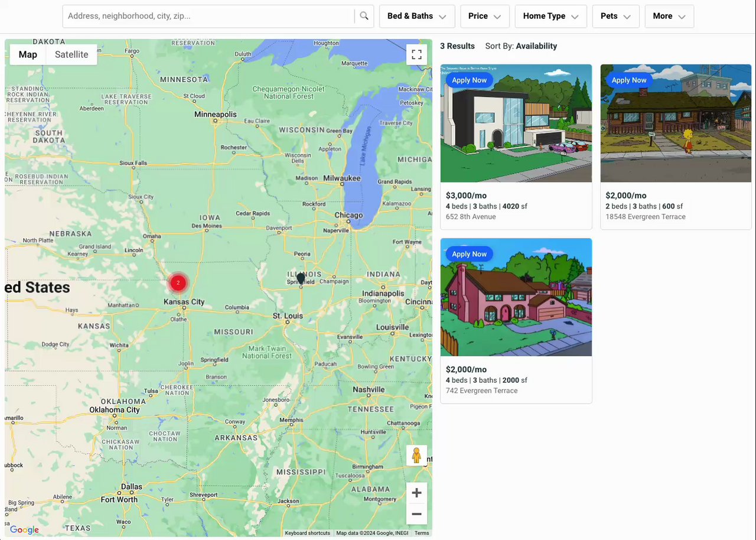756x540 pixels.
Task: Click the Kansas City map label
Action: point(184,302)
